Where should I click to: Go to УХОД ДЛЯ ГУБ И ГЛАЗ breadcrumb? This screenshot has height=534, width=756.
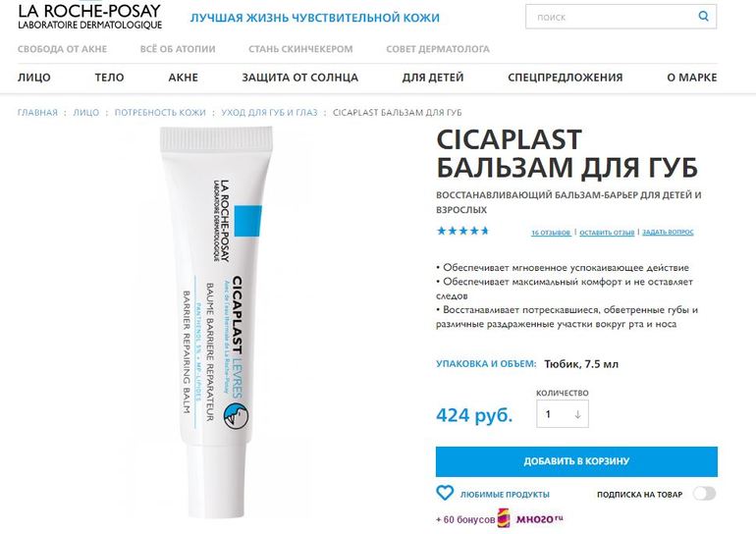click(269, 112)
